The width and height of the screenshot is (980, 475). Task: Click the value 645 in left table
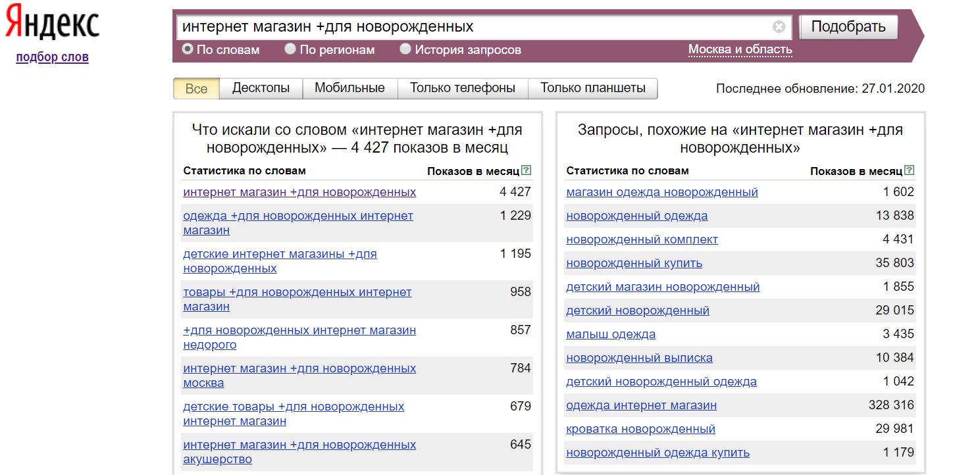521,445
